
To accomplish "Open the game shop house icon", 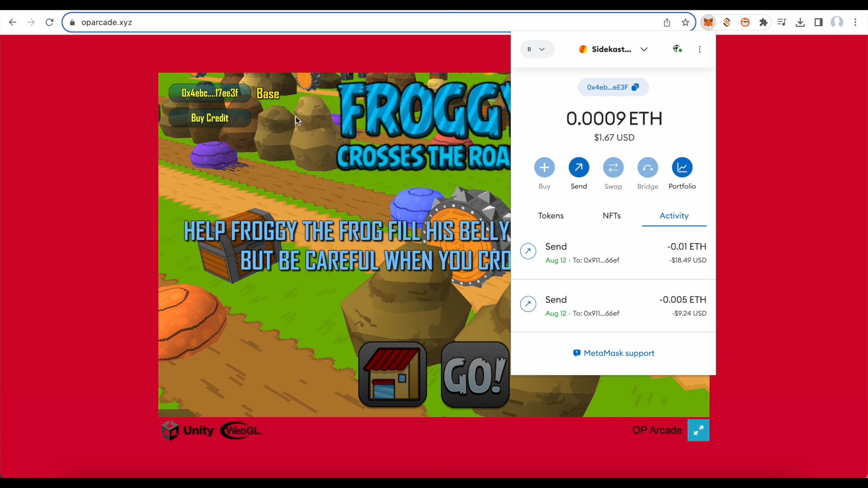I will (392, 374).
